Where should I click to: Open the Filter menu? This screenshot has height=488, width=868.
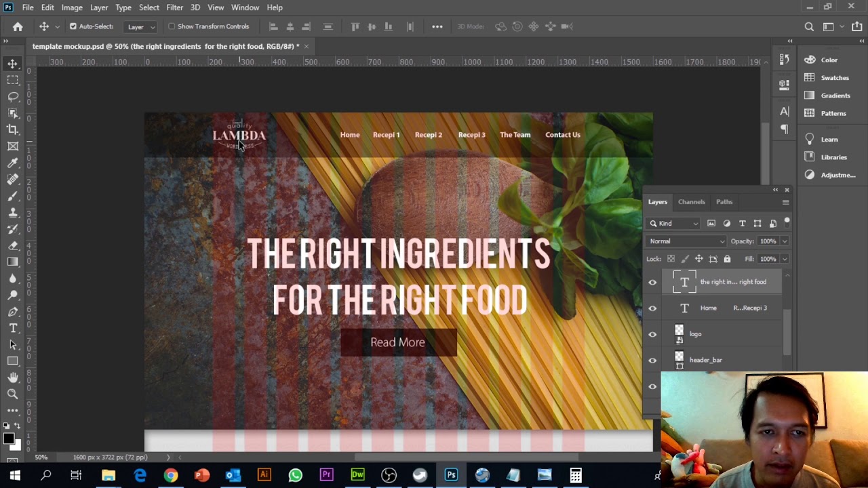174,7
